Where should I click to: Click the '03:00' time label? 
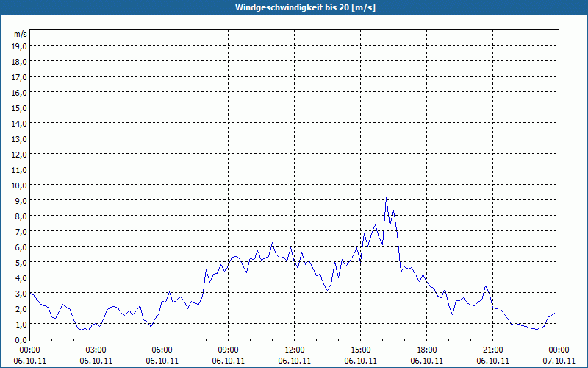click(96, 350)
